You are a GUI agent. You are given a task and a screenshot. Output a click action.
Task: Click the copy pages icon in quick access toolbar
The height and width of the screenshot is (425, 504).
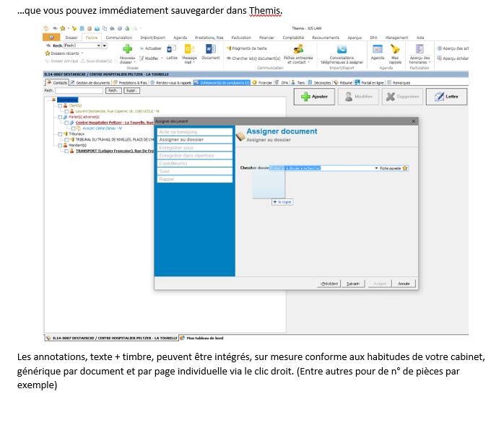click(x=105, y=28)
